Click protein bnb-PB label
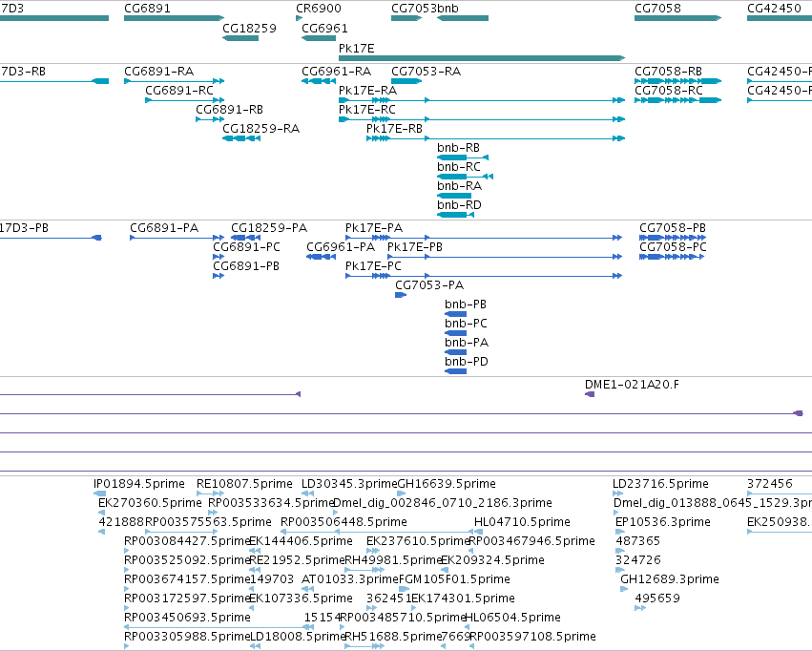 466,304
